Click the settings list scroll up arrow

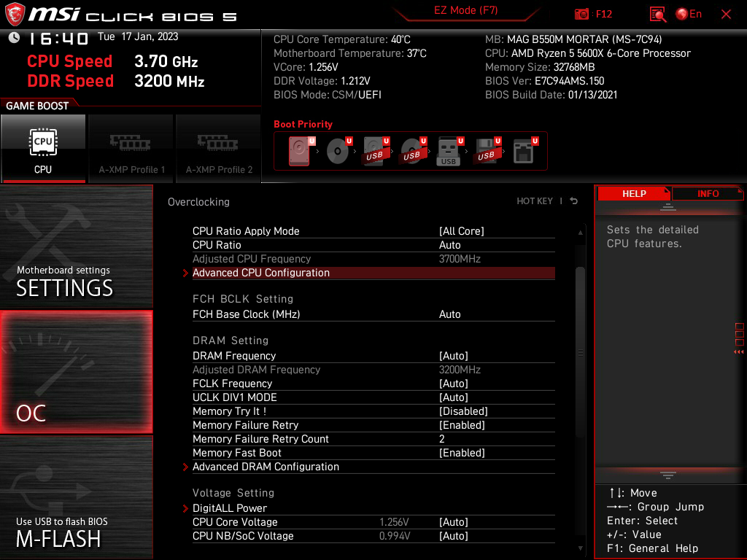[x=580, y=233]
